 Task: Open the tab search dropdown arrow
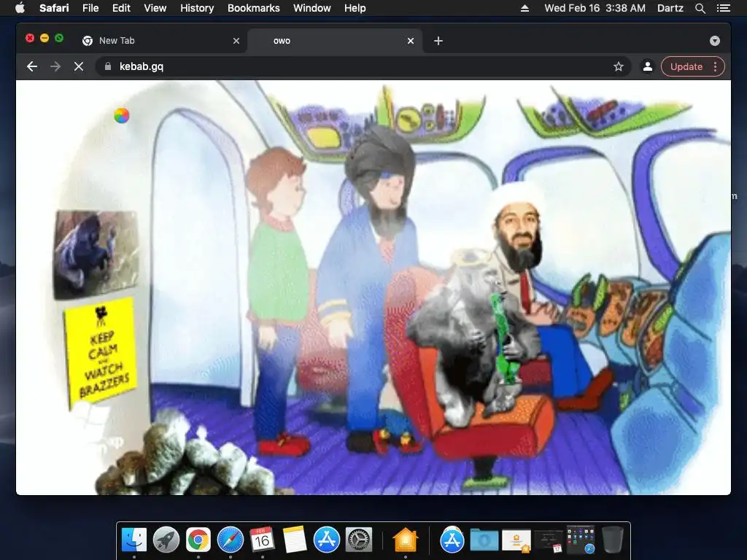tap(715, 41)
